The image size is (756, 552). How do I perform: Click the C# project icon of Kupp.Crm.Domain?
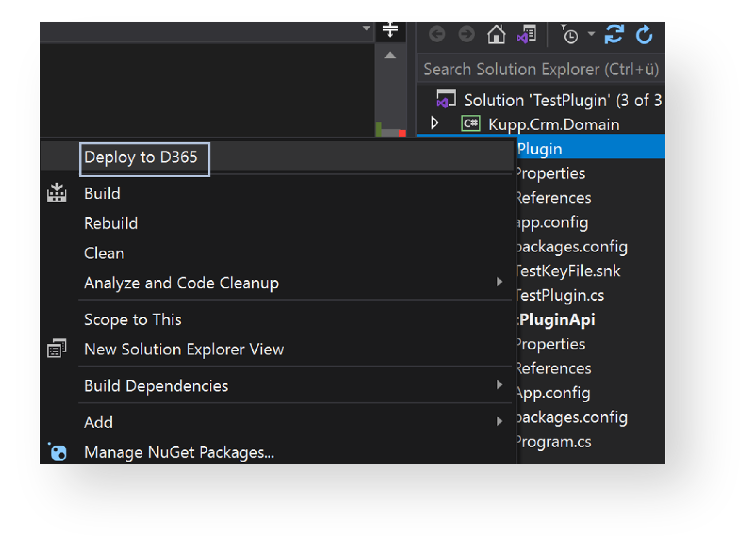pyautogui.click(x=471, y=123)
